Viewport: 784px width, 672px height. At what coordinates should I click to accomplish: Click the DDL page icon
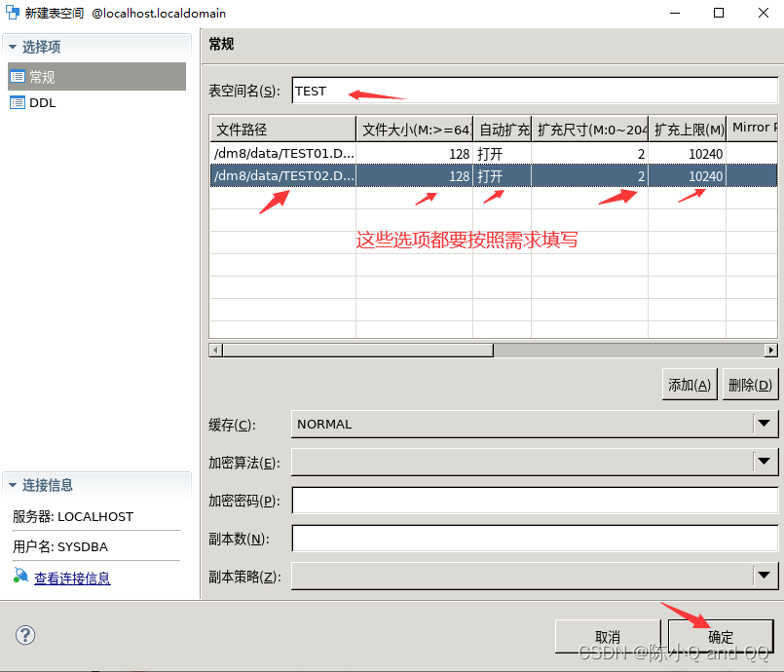(18, 102)
